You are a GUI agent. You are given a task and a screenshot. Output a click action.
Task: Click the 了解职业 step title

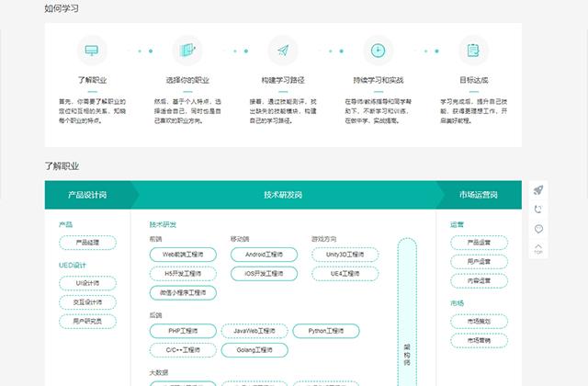(x=92, y=80)
